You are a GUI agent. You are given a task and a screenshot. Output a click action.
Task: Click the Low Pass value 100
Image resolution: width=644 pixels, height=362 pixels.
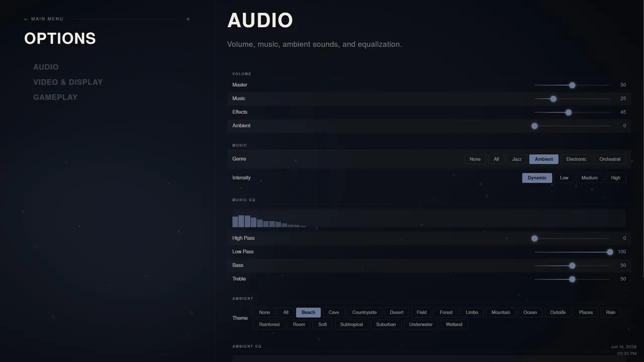coord(622,252)
